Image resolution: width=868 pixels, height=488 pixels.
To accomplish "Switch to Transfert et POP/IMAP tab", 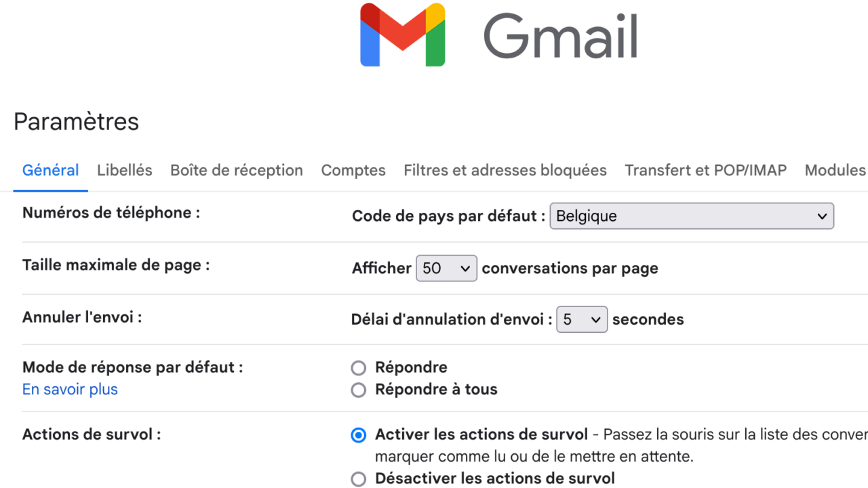I will coord(706,170).
